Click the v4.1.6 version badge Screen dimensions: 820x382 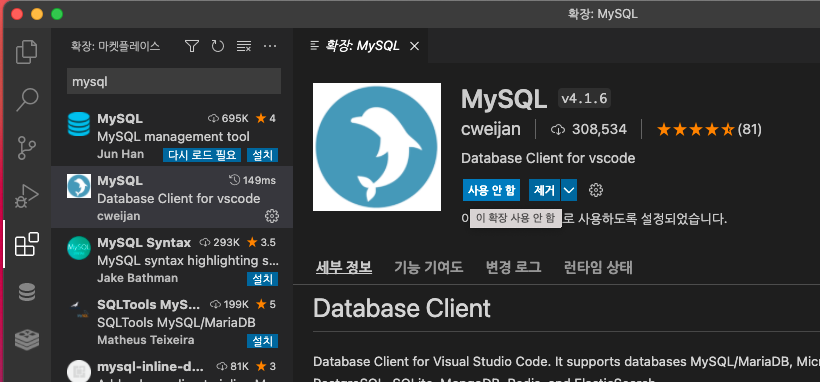tap(584, 98)
